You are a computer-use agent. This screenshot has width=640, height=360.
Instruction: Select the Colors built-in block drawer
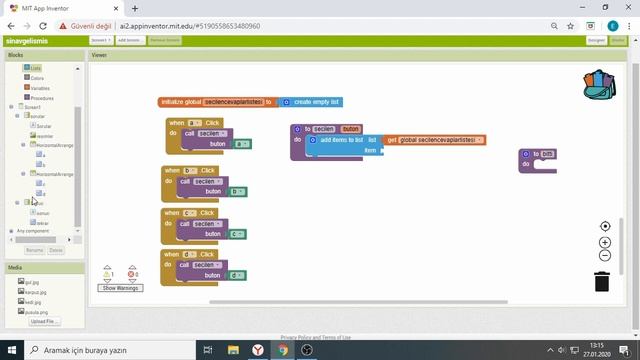click(x=33, y=78)
